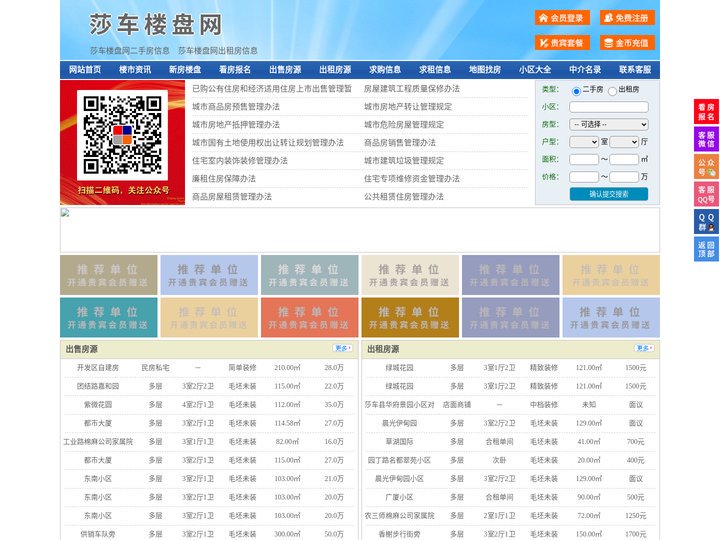Click the 看房报名 floating sidebar icon
This screenshot has width=720, height=540.
(x=706, y=112)
